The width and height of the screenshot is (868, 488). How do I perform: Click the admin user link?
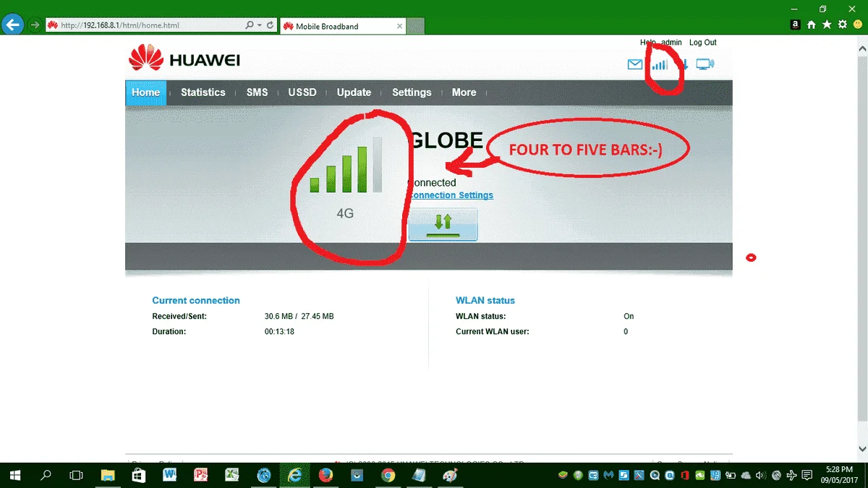tap(671, 43)
